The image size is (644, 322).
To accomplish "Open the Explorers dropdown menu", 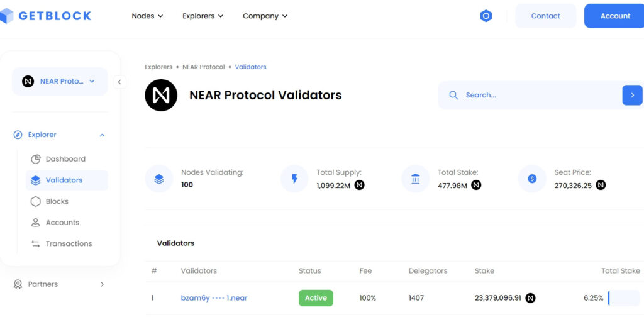I will tap(203, 16).
